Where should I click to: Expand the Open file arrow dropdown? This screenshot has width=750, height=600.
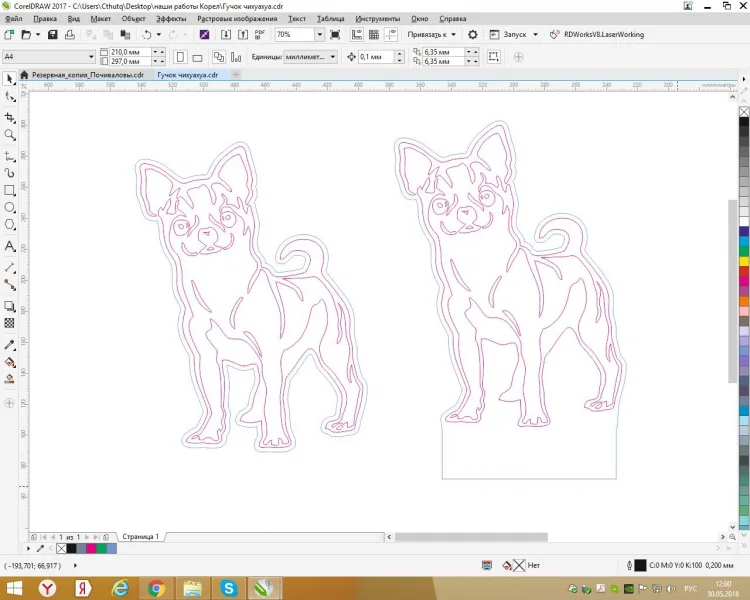coord(38,34)
